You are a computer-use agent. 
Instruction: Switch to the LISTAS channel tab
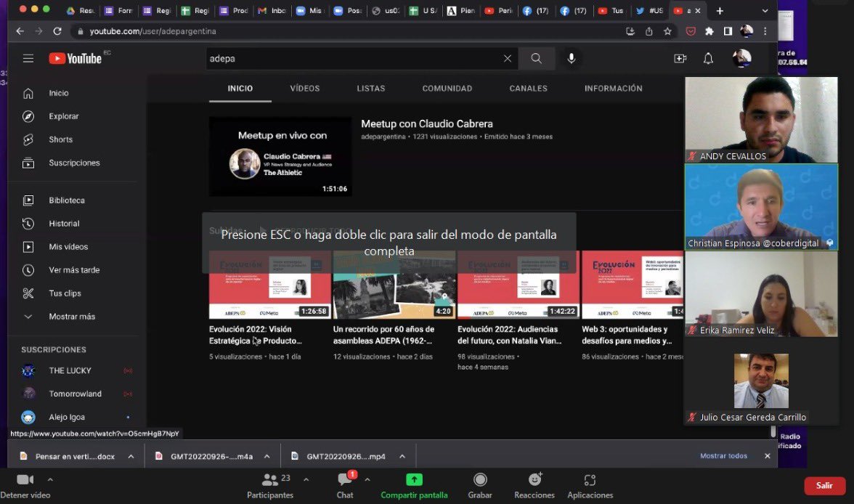coord(371,89)
